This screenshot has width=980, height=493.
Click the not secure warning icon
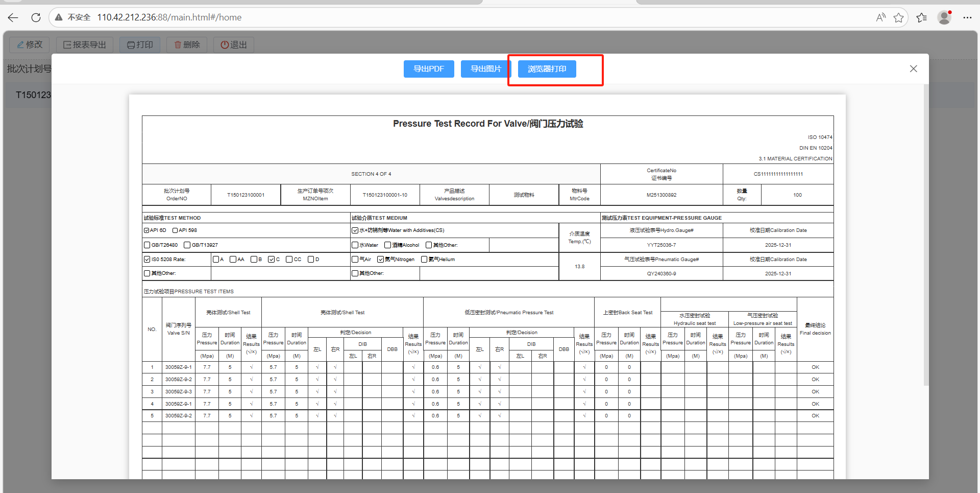59,17
